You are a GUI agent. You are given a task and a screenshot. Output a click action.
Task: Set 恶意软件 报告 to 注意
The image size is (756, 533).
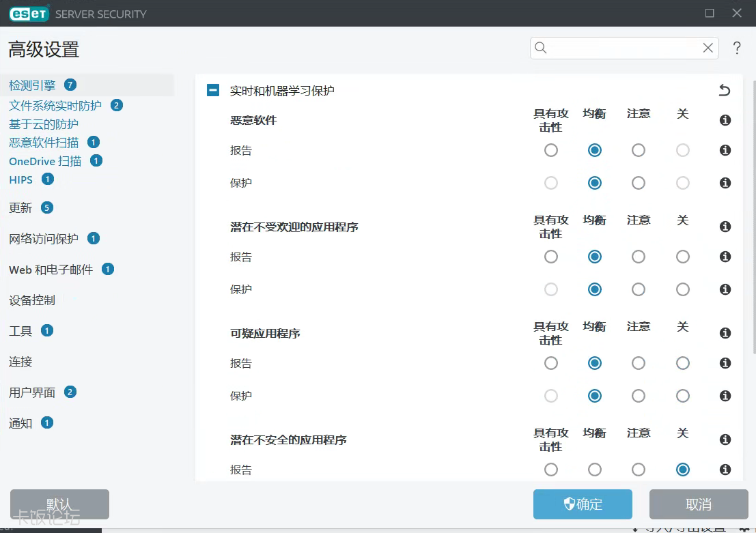(x=639, y=150)
